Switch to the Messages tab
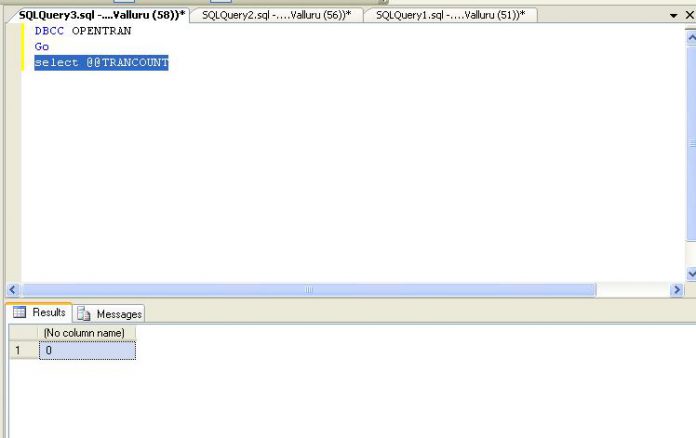Viewport: 696px width, 438px height. tap(111, 314)
